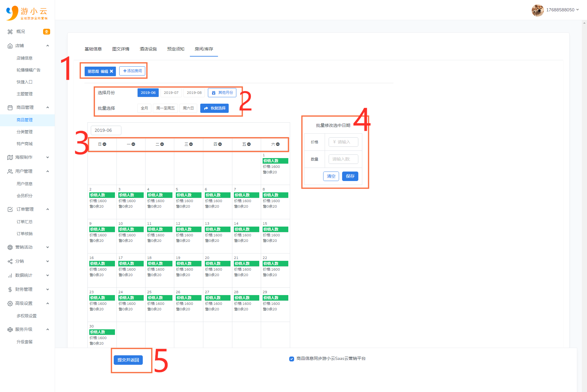Image resolution: width=587 pixels, height=392 pixels.
Task: Open the account dropdown 17688588050
Action: 563,10
